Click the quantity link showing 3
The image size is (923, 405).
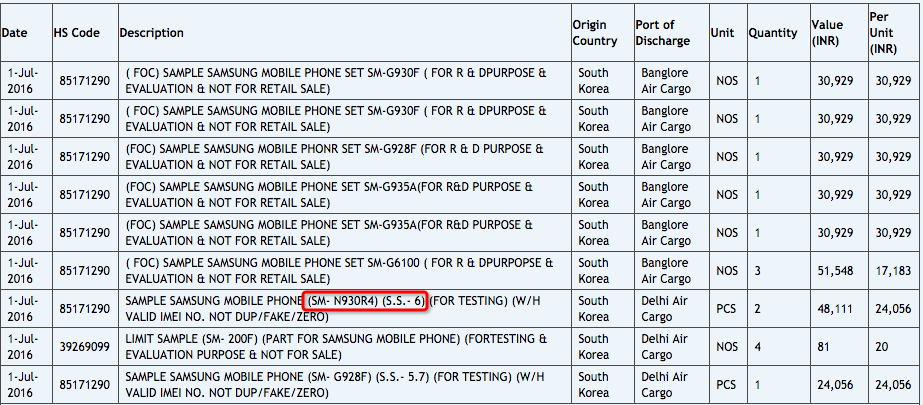(758, 271)
